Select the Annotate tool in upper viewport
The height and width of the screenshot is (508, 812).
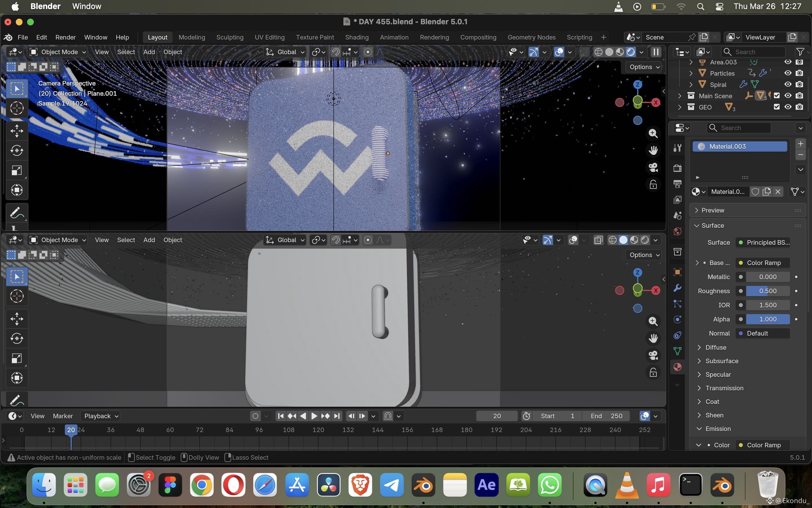(17, 213)
